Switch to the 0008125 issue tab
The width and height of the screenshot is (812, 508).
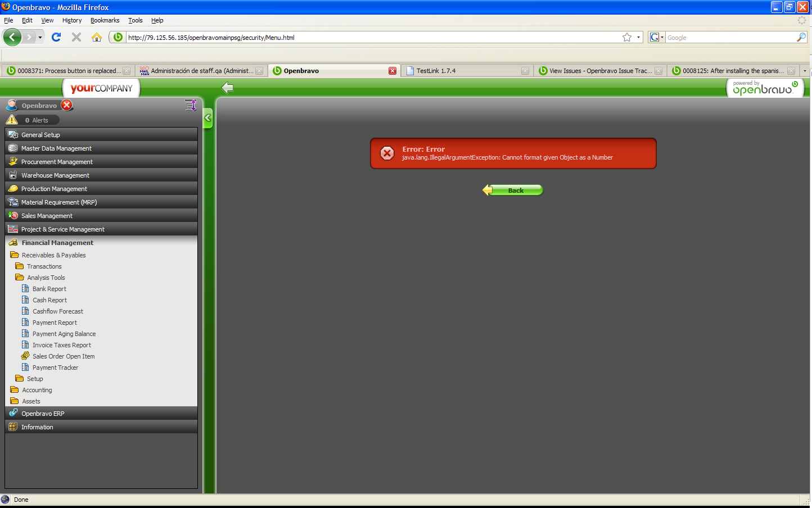coord(733,71)
